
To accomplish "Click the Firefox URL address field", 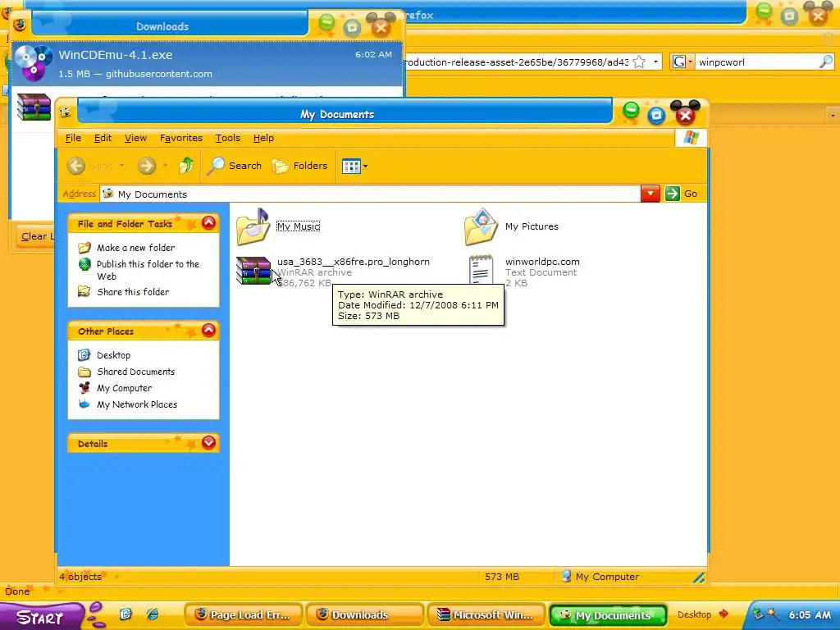I will [x=517, y=62].
